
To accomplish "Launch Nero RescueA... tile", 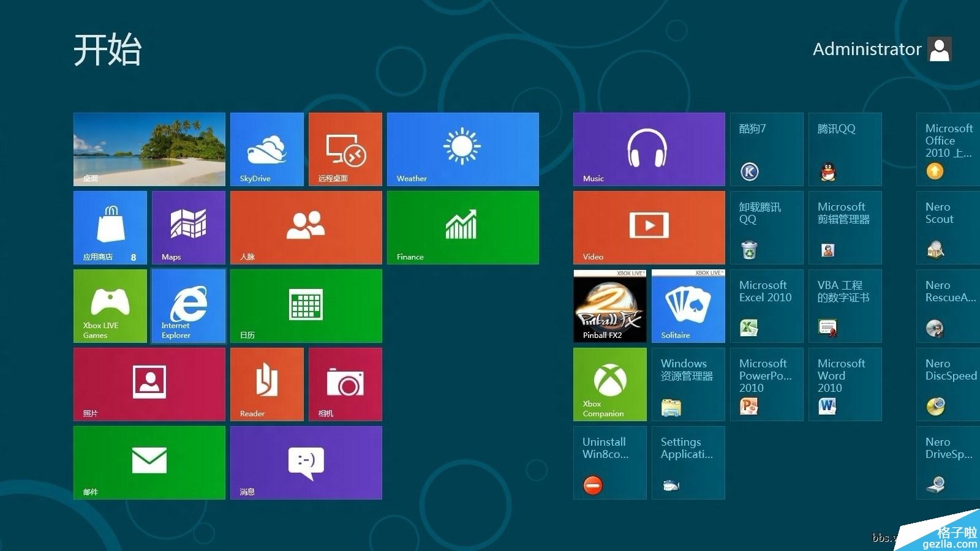I will [x=948, y=306].
